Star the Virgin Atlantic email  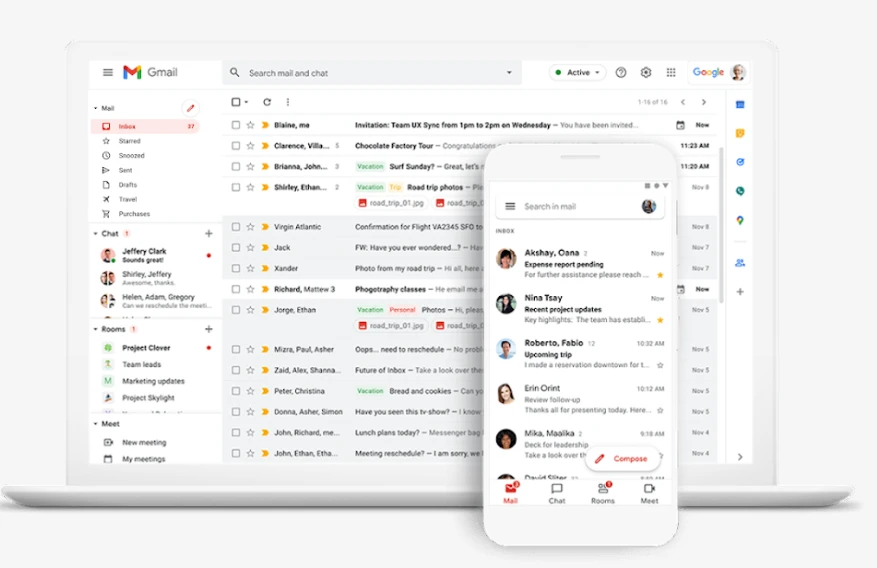point(251,227)
